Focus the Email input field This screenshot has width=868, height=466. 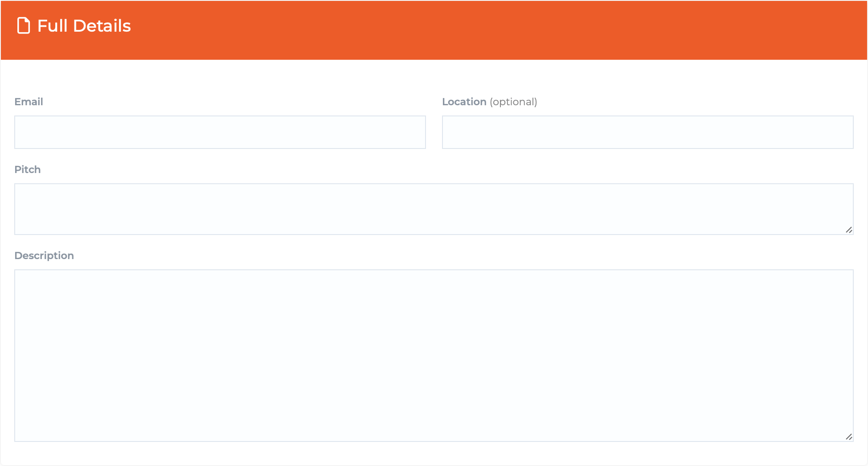(220, 132)
